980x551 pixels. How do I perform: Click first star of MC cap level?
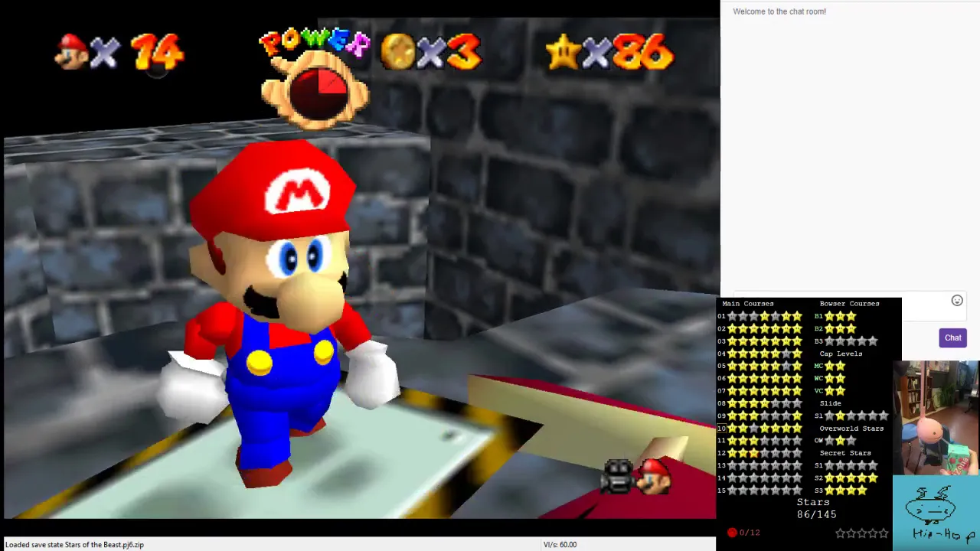click(829, 366)
